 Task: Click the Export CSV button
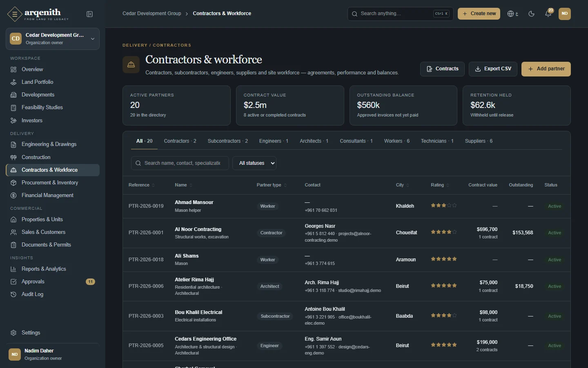coord(493,69)
